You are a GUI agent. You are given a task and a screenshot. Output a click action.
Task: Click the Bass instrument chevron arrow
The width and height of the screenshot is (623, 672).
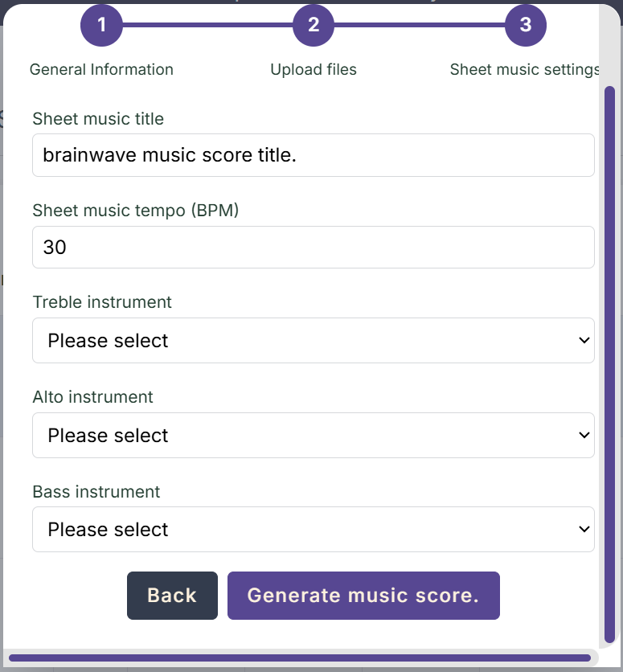point(584,529)
